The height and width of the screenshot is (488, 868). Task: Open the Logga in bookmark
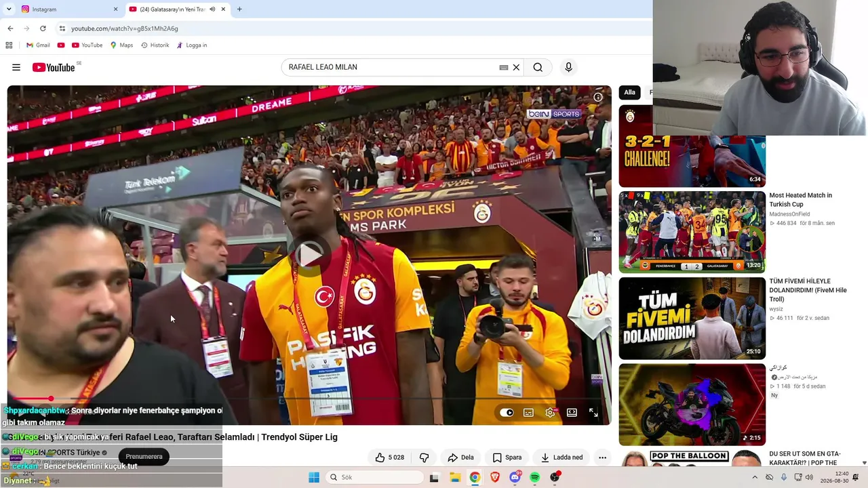[x=191, y=45]
